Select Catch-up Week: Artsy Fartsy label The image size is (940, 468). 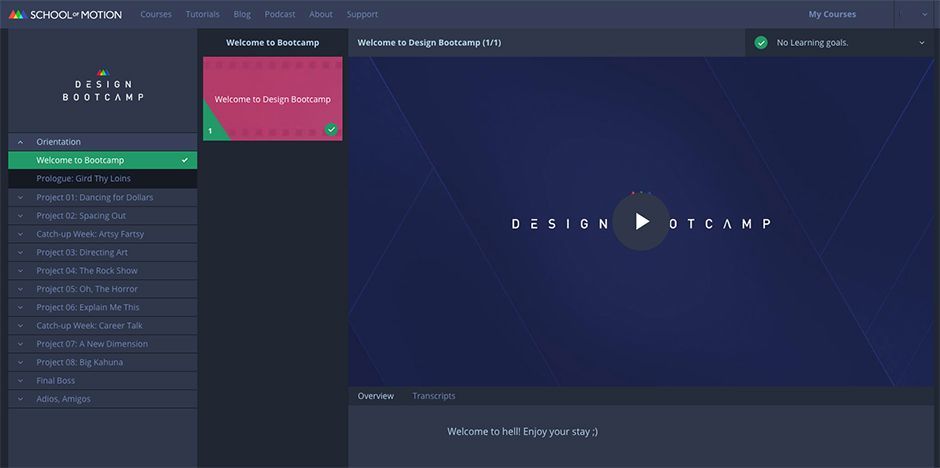(x=90, y=234)
